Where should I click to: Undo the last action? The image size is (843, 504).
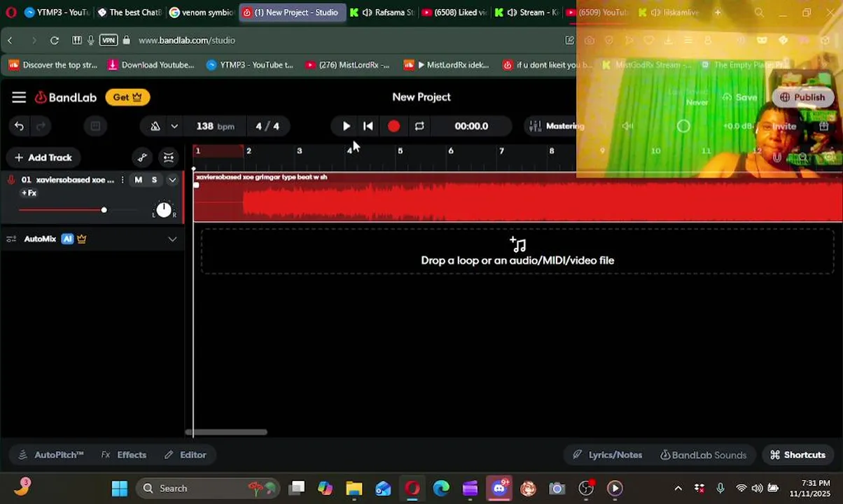pyautogui.click(x=19, y=126)
